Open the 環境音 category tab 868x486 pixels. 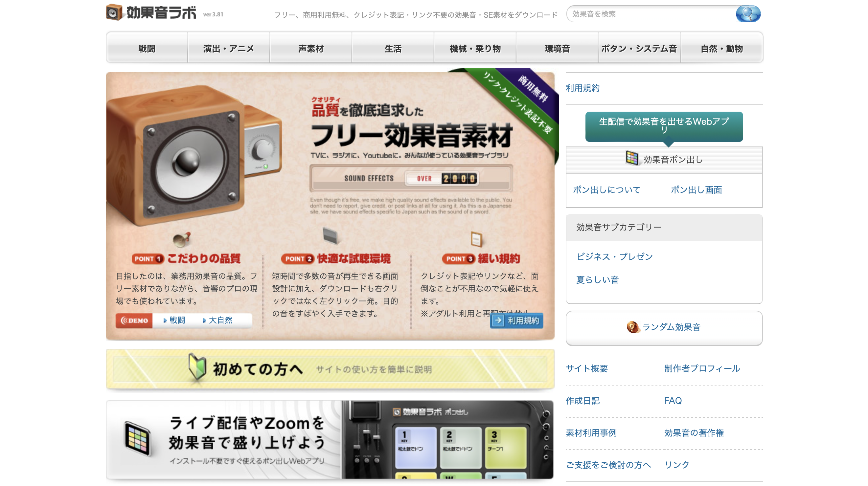click(x=557, y=48)
